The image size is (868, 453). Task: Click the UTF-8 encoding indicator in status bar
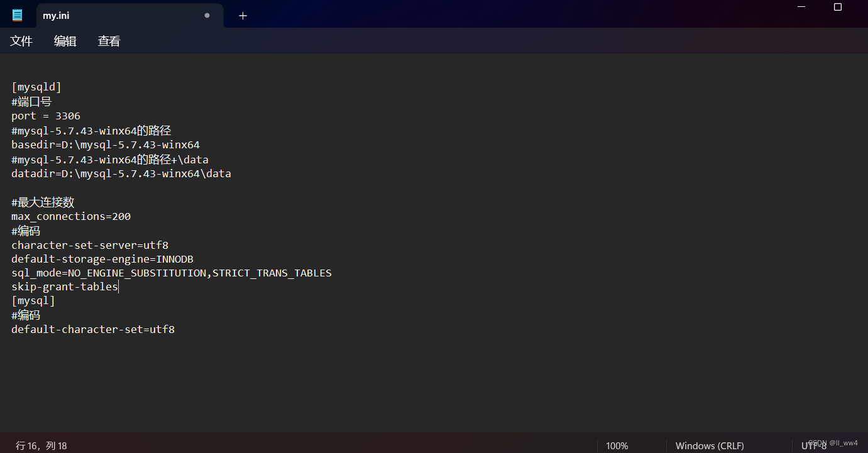point(814,445)
